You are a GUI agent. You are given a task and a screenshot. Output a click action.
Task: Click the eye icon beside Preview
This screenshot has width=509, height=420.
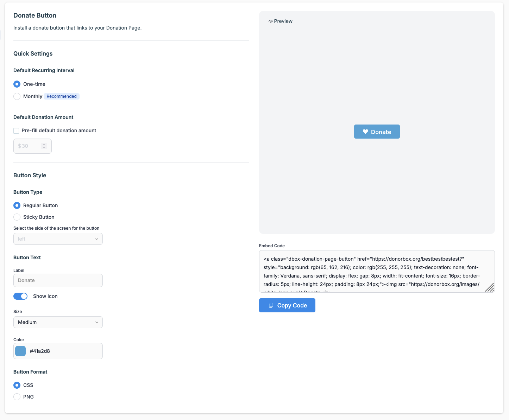tap(270, 21)
